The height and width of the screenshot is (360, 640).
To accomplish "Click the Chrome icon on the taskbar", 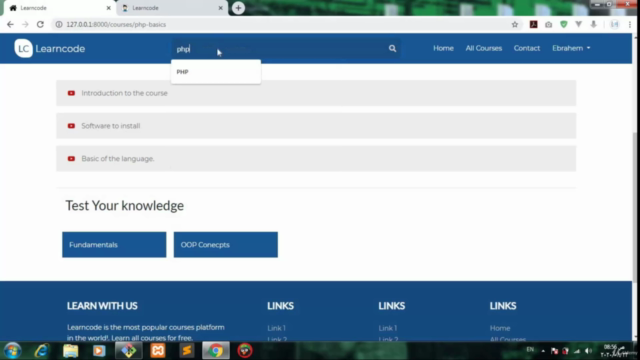I will 216,351.
